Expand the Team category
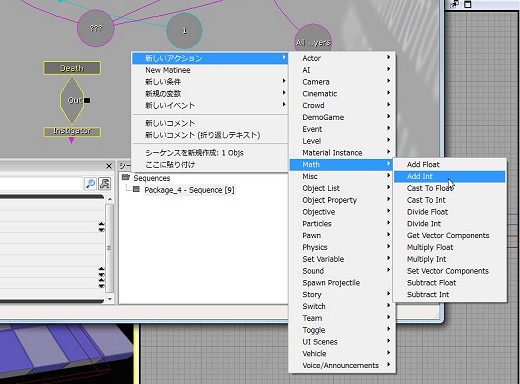This screenshot has height=384, width=520. pos(342,318)
